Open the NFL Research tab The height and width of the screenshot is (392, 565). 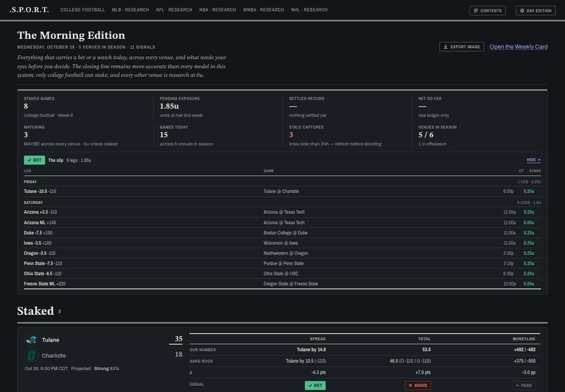tap(174, 10)
